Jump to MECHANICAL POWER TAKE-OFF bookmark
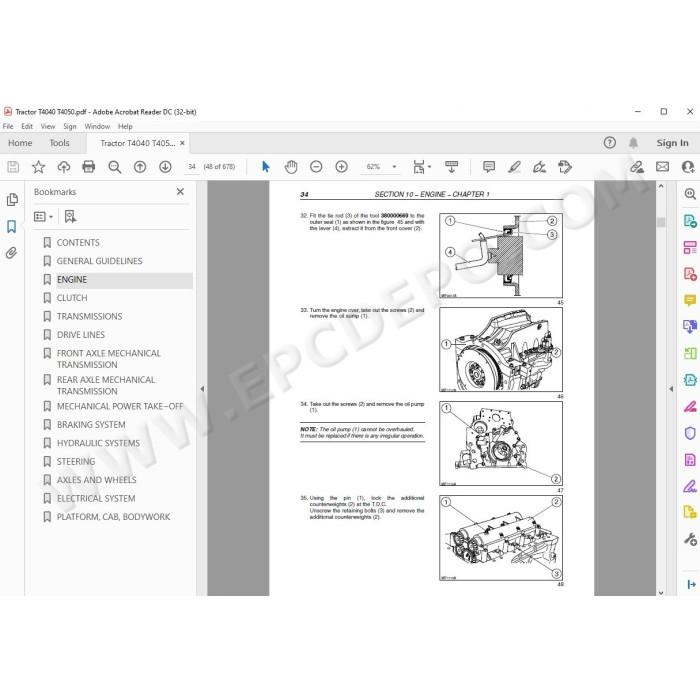The width and height of the screenshot is (700, 700). click(x=120, y=406)
